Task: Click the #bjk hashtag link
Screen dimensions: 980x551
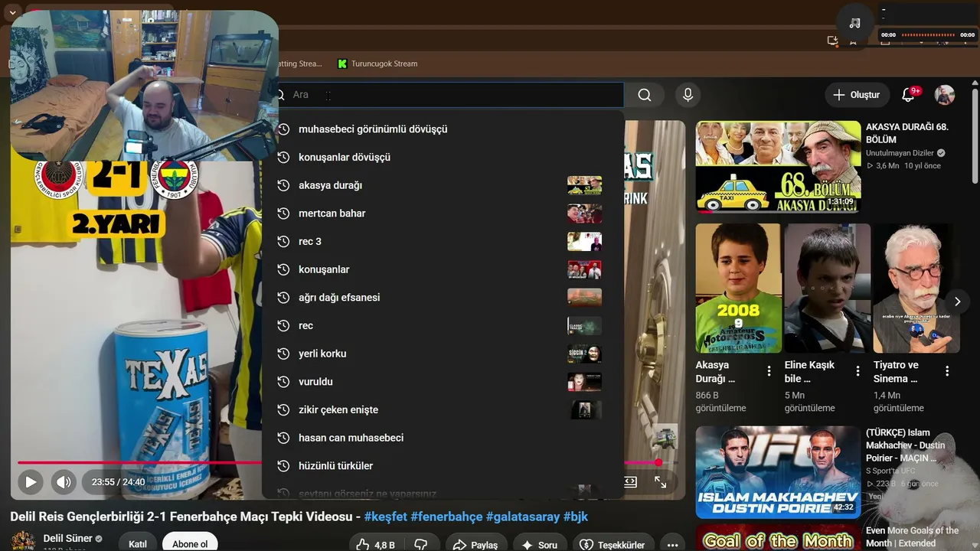Action: pyautogui.click(x=576, y=517)
